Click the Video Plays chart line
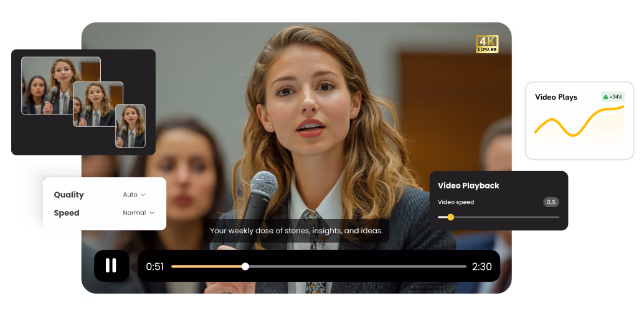Viewport: 644px width, 316px height. coord(579,121)
